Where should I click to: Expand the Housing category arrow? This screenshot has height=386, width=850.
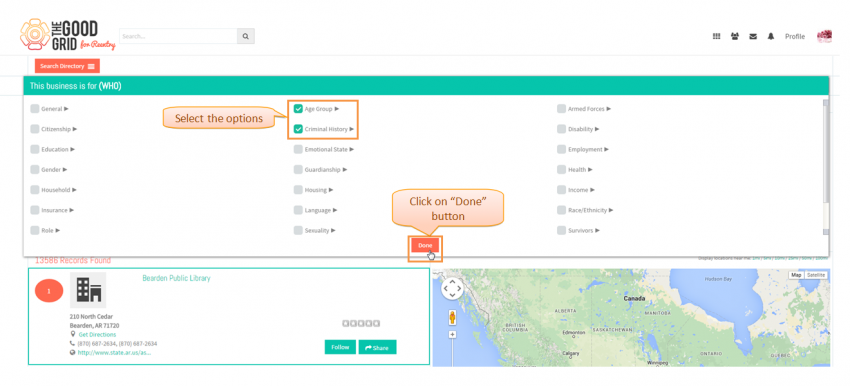[331, 190]
